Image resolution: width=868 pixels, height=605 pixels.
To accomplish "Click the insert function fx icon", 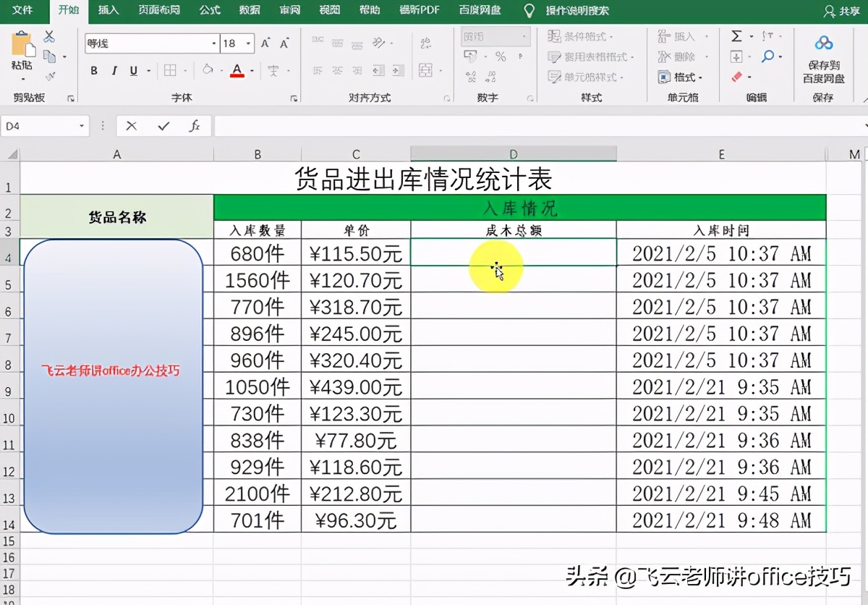I will pos(194,126).
